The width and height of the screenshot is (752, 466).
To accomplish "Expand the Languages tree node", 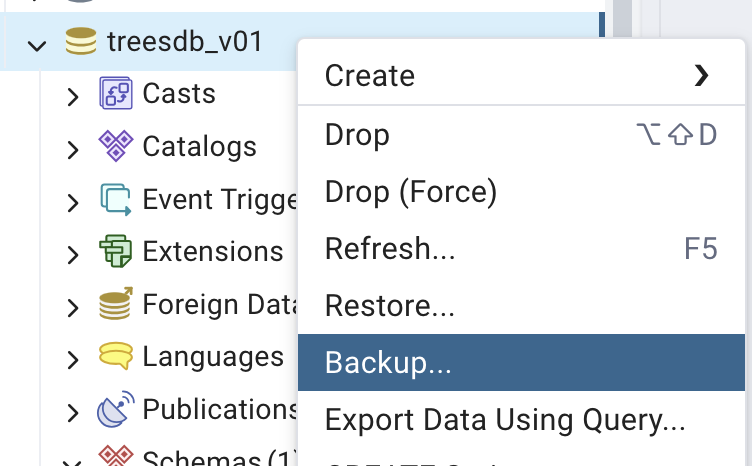I will click(x=72, y=358).
